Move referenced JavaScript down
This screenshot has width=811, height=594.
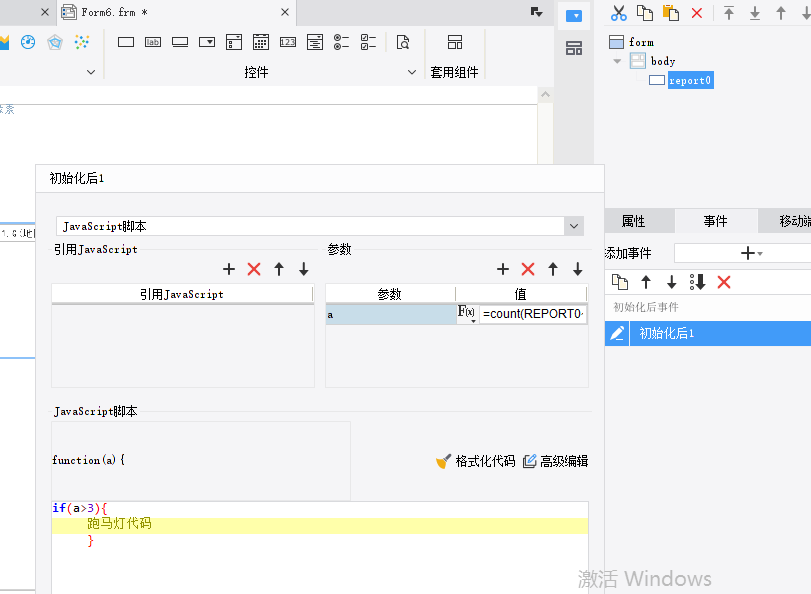(x=304, y=269)
